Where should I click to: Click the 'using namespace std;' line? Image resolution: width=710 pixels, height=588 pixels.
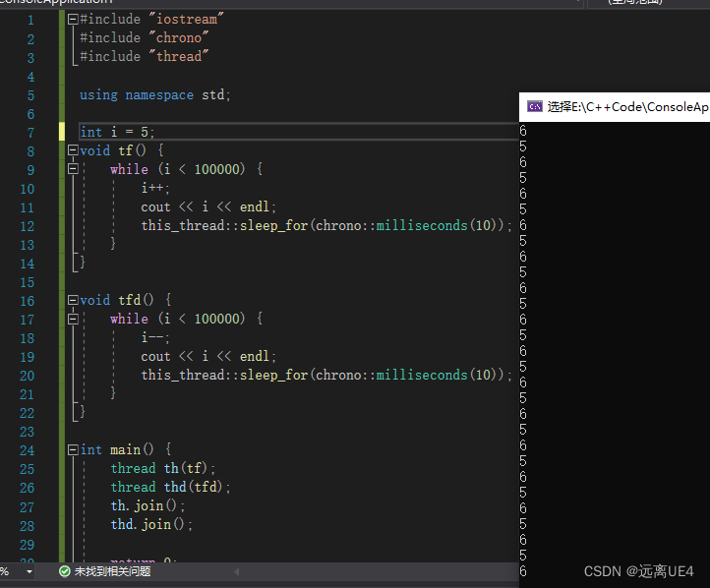pos(154,95)
